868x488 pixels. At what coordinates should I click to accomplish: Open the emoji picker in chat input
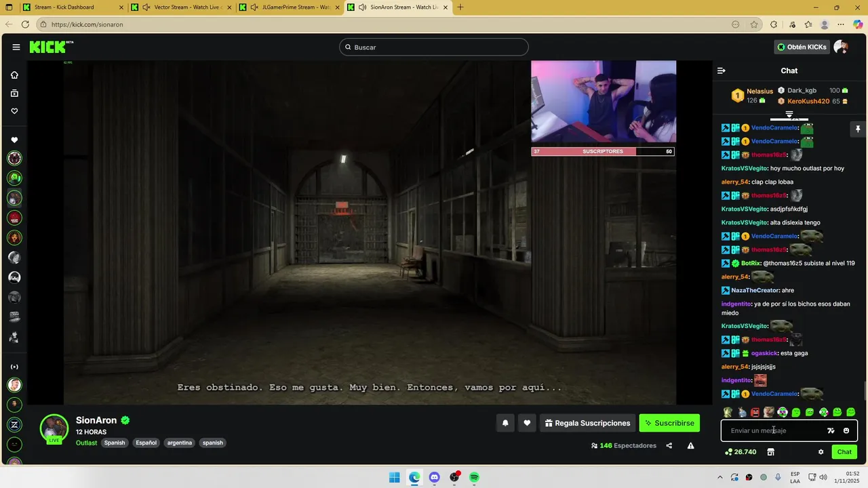(x=846, y=430)
